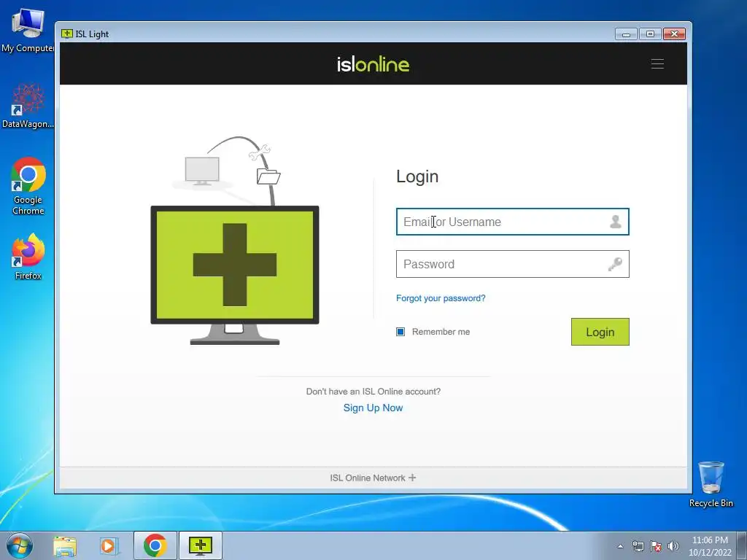Viewport: 747px width, 560px height.
Task: Click the taskbar clock showing 11:06 PM
Action: (710, 546)
